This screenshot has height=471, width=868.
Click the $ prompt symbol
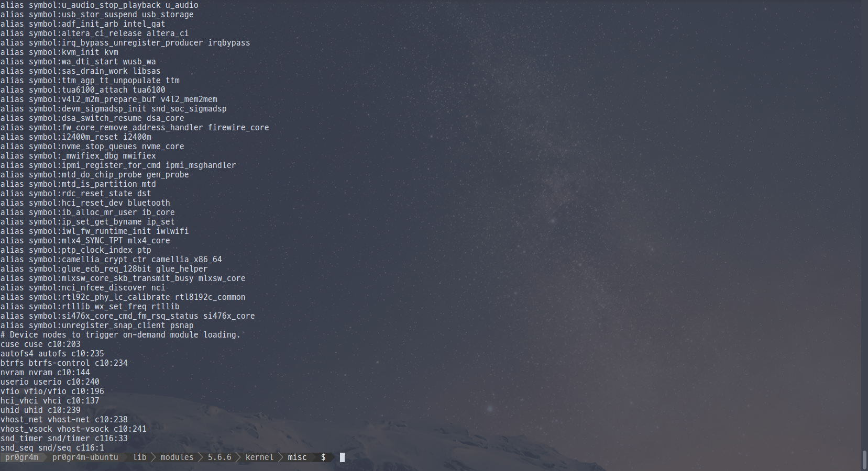point(323,457)
